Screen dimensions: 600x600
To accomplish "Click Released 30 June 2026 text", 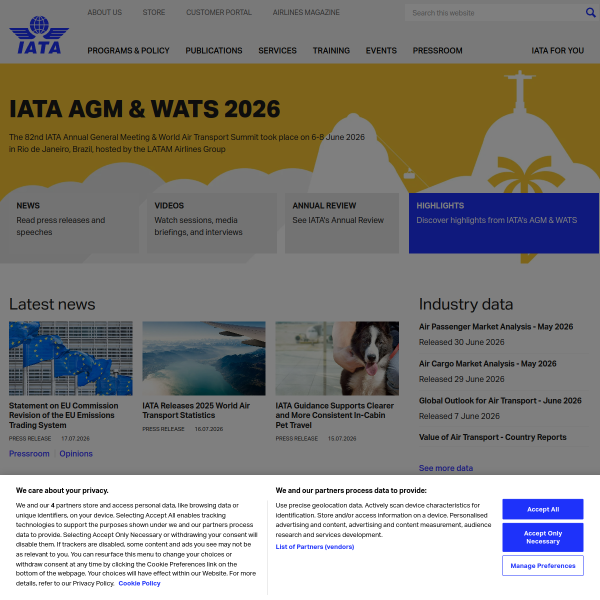I will tap(461, 342).
